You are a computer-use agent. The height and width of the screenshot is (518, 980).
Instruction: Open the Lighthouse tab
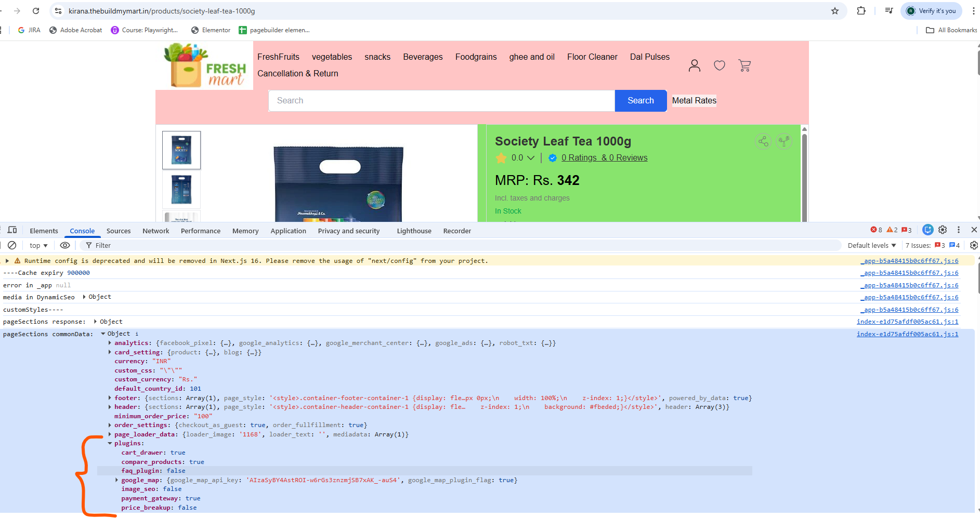[x=414, y=231]
